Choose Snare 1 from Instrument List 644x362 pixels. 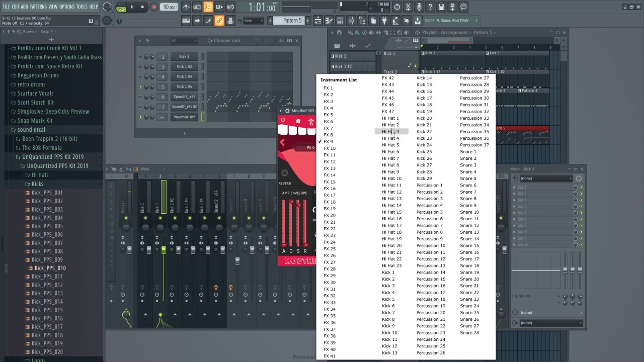(x=468, y=152)
